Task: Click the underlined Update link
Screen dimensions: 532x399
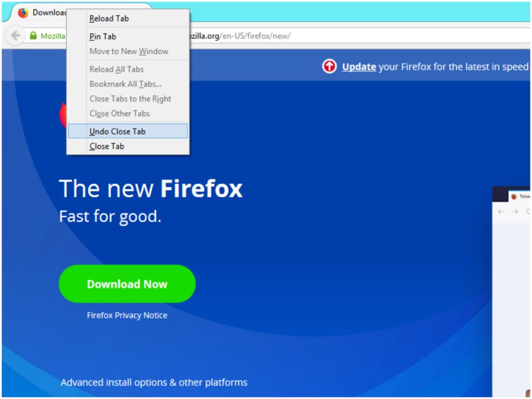Action: [x=359, y=67]
